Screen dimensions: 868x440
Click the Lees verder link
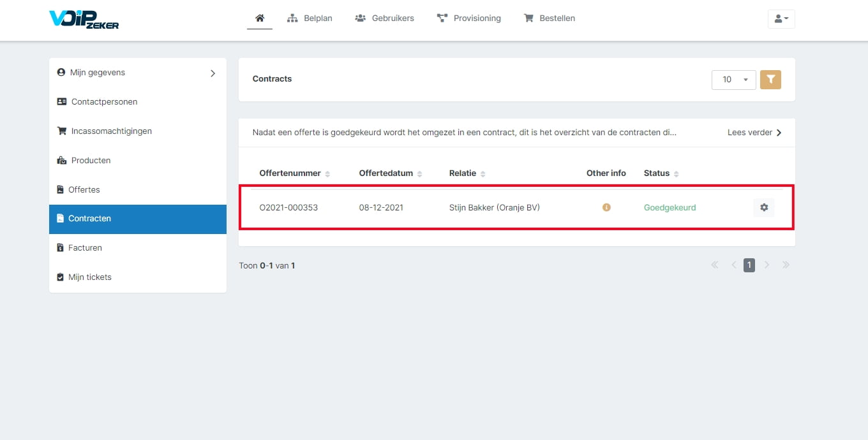754,133
